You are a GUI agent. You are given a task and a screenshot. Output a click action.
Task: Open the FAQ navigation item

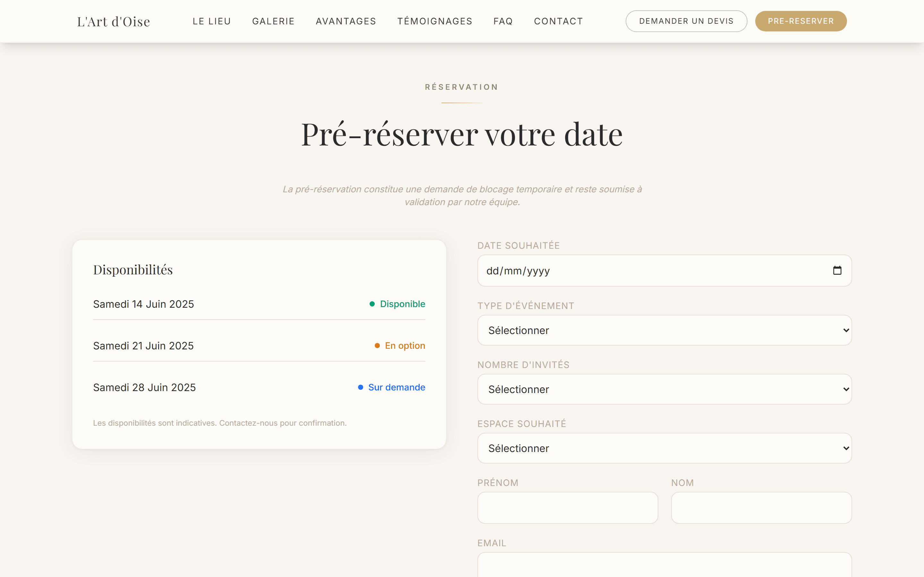point(503,21)
